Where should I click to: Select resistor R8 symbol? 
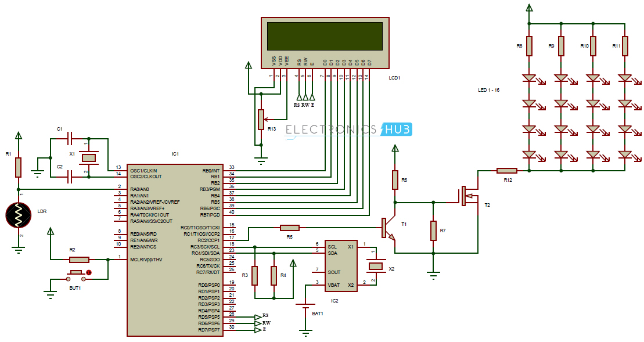point(530,46)
